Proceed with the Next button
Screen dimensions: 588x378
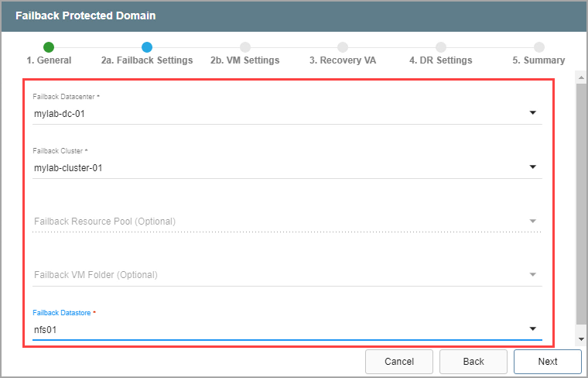pos(547,362)
